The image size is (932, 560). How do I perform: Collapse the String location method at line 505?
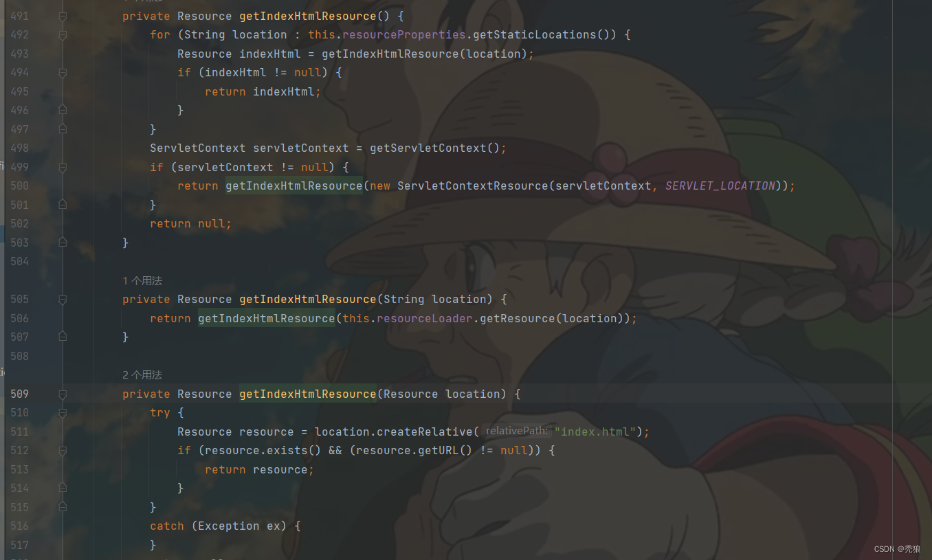click(63, 300)
